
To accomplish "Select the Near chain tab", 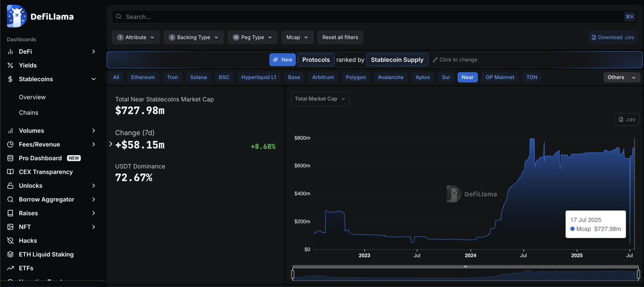I will click(467, 77).
